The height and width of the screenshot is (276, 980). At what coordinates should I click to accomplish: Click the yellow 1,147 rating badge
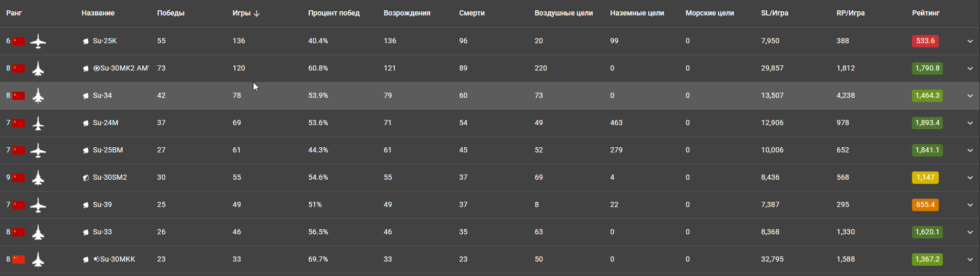[x=925, y=178]
